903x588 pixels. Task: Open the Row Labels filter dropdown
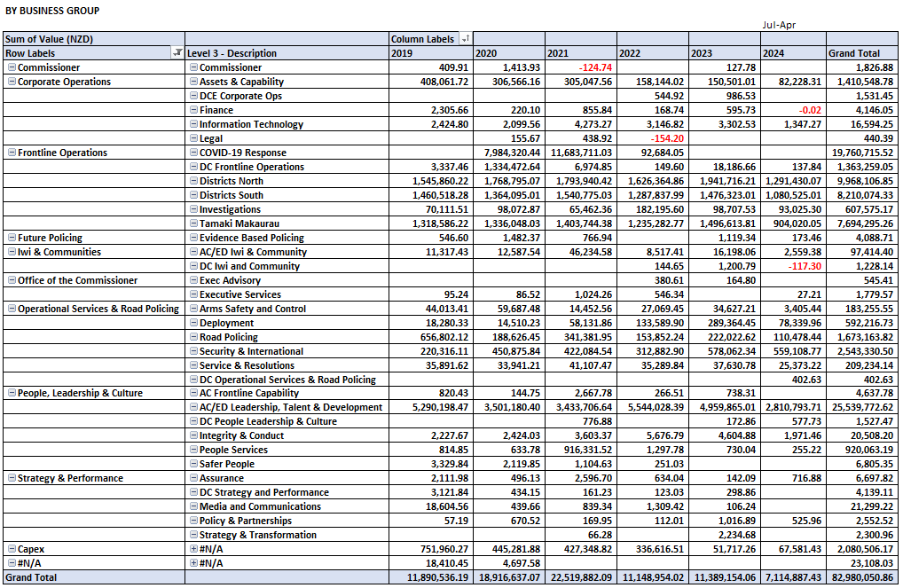pyautogui.click(x=177, y=53)
